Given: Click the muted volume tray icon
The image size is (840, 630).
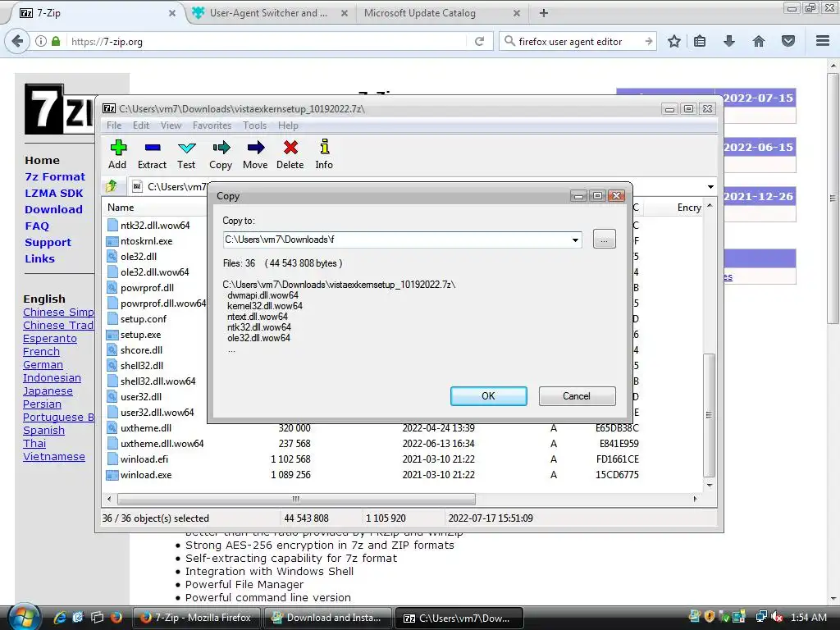Looking at the screenshot, I should 777,617.
